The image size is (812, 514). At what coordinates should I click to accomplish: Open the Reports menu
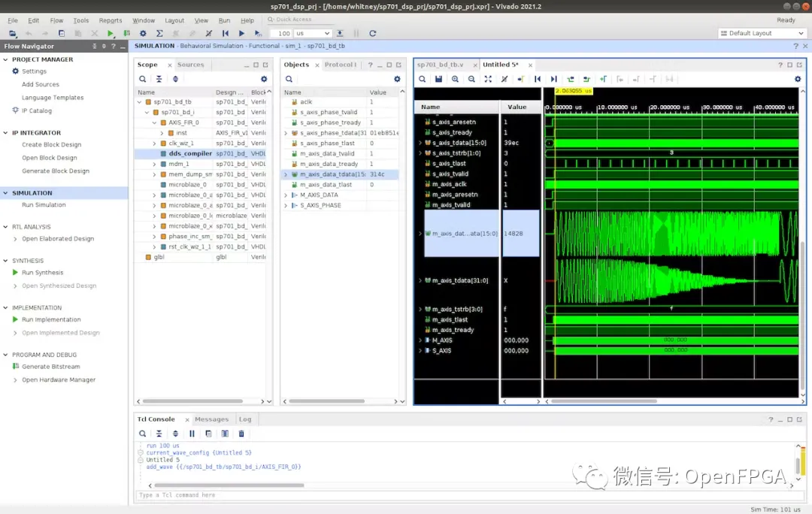(x=111, y=20)
